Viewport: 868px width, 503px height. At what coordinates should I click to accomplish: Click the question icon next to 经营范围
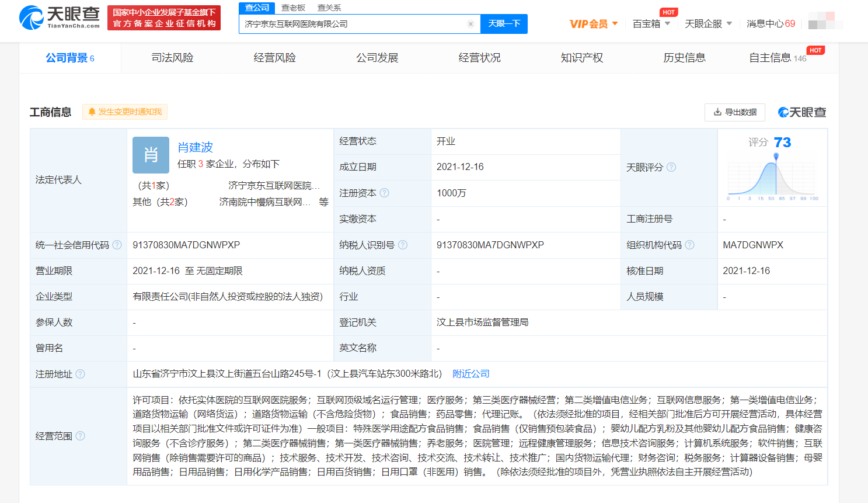[x=81, y=436]
